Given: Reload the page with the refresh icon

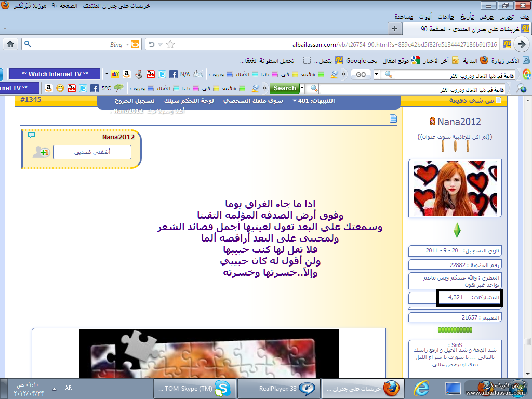Looking at the screenshot, I should (151, 45).
